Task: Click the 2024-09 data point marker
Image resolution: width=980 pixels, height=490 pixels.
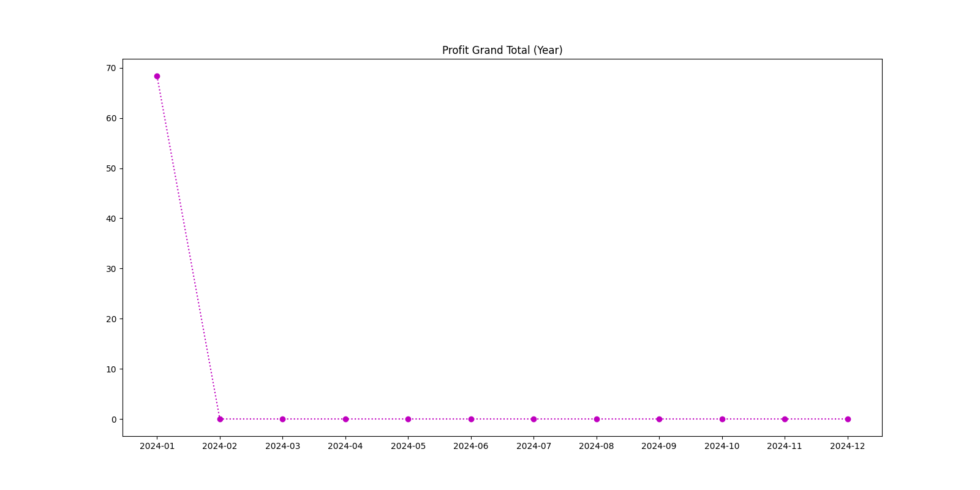Action: tap(659, 419)
